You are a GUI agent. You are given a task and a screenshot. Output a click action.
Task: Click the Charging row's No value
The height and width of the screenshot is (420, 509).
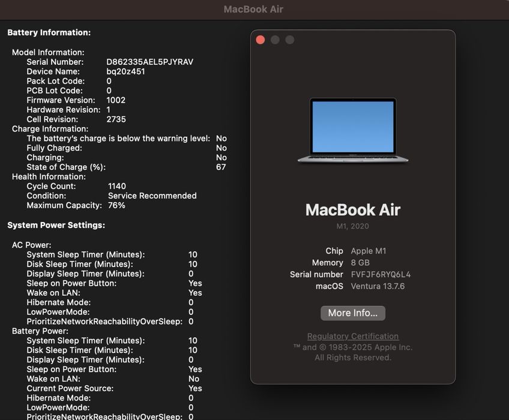tap(221, 157)
